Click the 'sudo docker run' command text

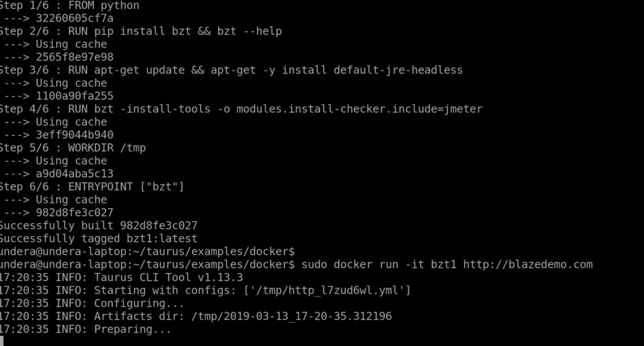[x=350, y=264]
